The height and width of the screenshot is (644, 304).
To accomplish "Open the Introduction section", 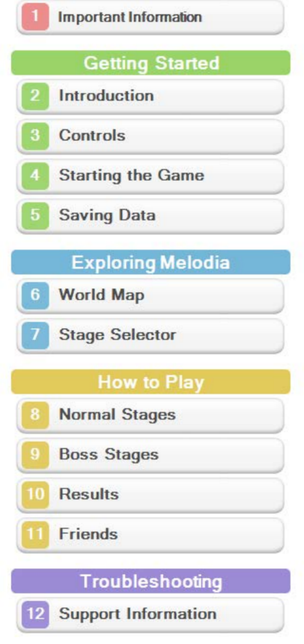I will click(106, 95).
